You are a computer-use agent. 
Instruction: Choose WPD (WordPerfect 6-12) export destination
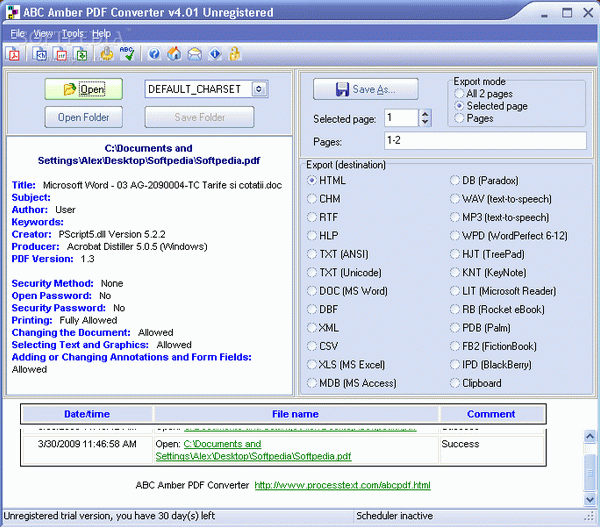(x=509, y=235)
